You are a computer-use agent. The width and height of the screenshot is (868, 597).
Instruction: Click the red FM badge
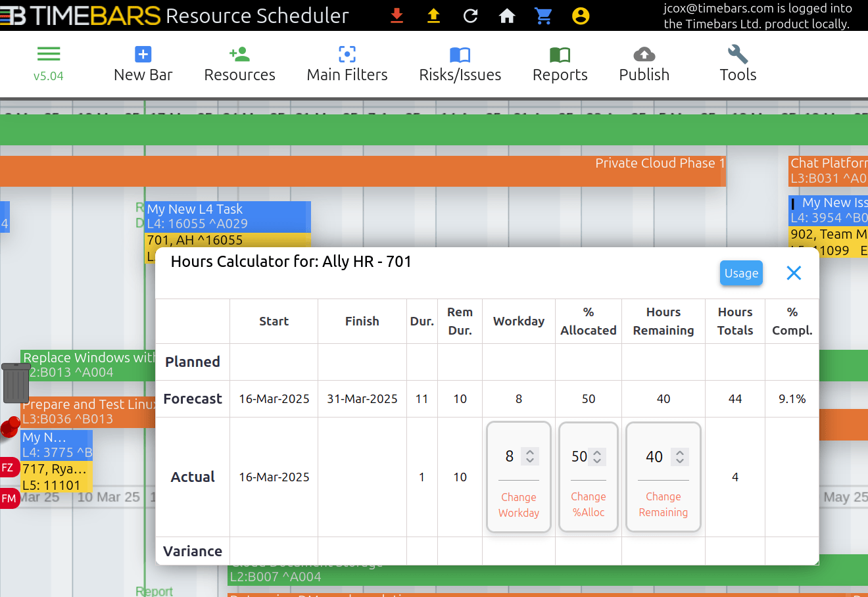(9, 498)
